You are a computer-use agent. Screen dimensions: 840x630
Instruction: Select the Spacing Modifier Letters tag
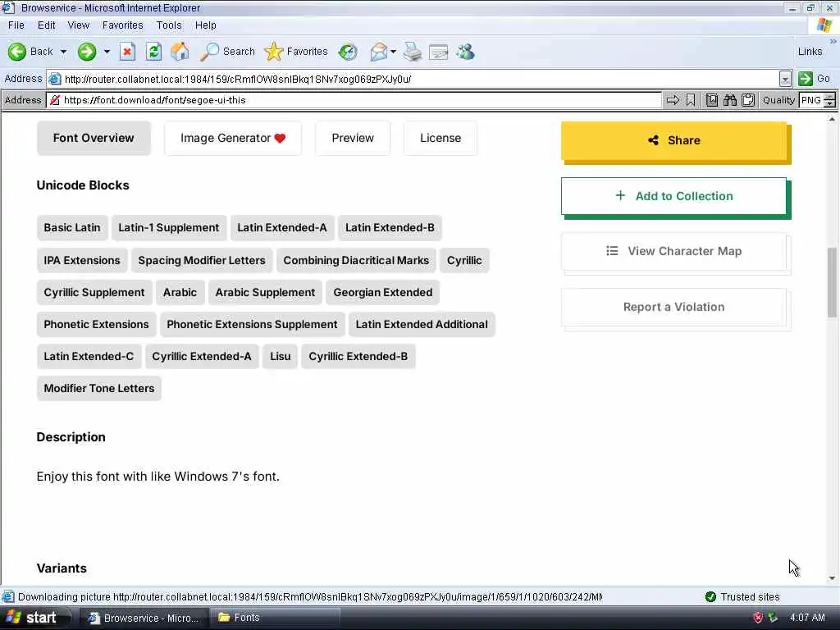[202, 260]
